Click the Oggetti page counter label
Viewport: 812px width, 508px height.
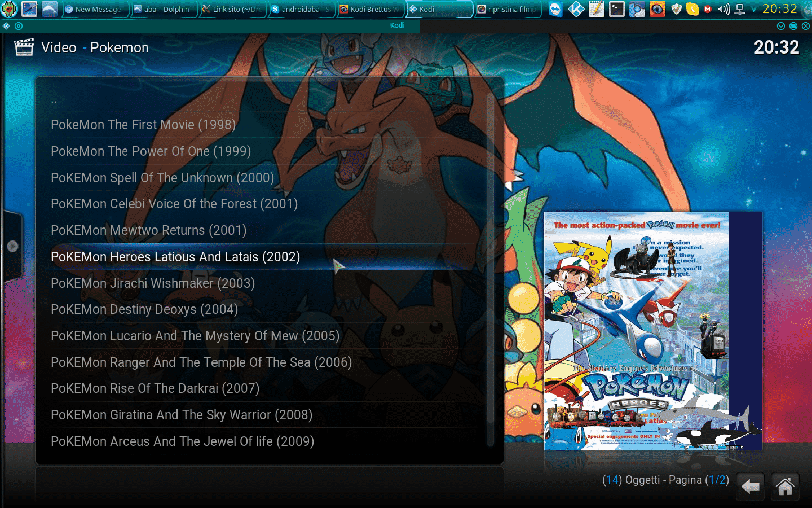(665, 480)
